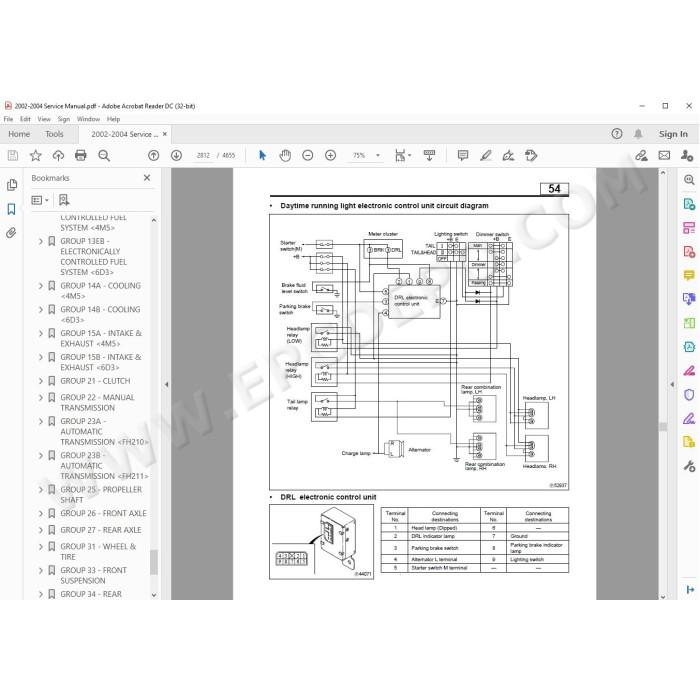Click the share with others icon

pos(687,155)
